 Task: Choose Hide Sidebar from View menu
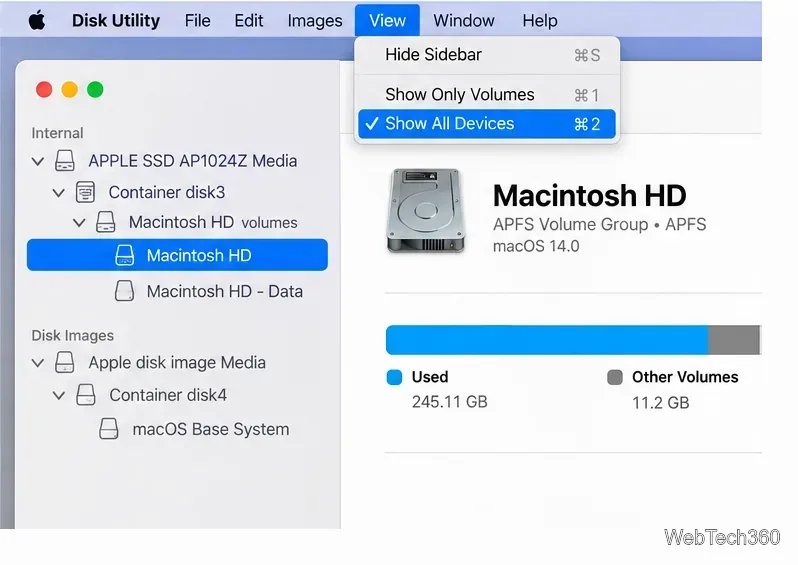[x=487, y=55]
